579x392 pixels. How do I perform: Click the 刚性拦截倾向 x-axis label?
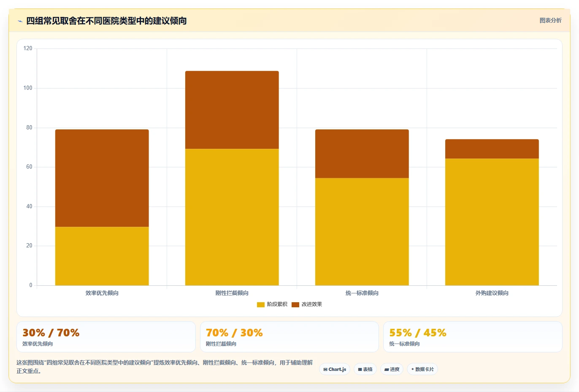(x=232, y=293)
